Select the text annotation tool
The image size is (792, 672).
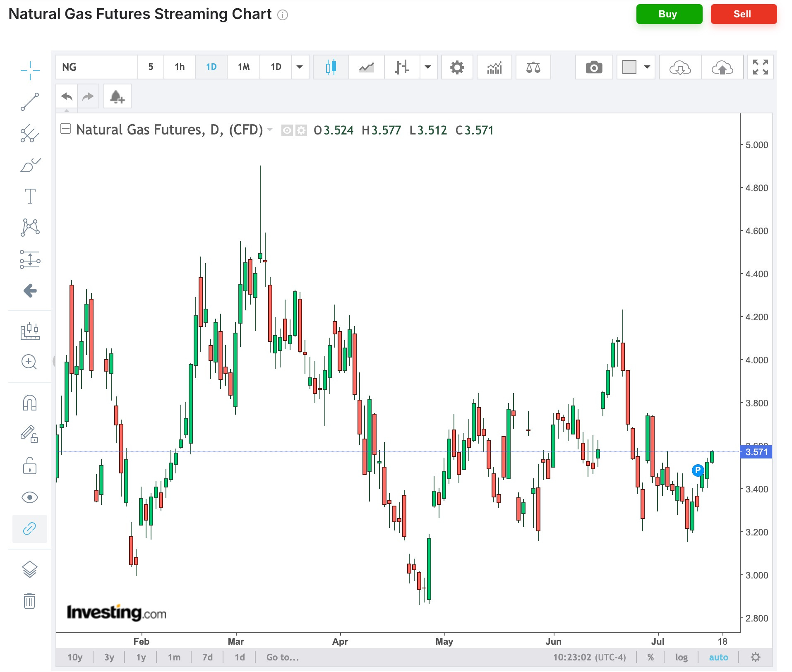pos(30,196)
